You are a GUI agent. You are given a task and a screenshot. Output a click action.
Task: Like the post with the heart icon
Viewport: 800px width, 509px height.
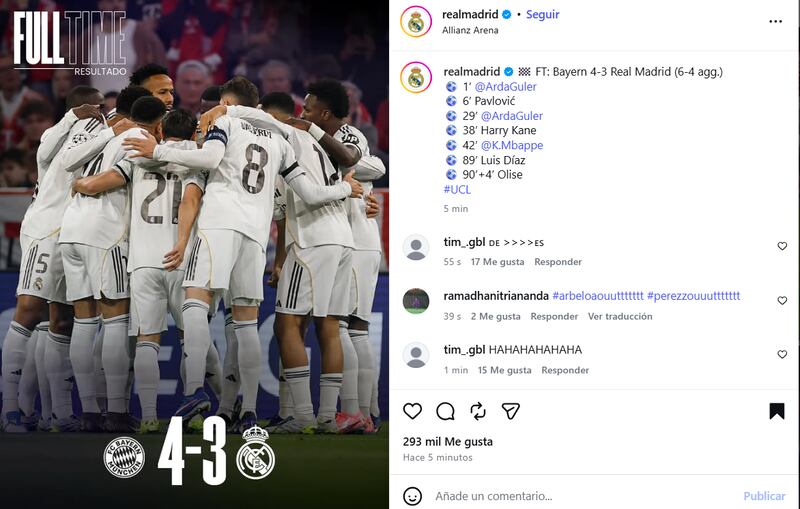pyautogui.click(x=412, y=411)
